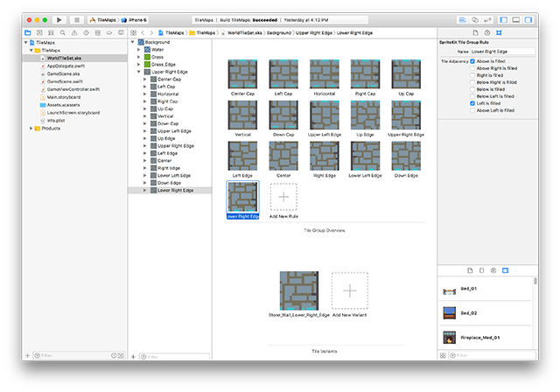
Task: Collapse the Upper Right Edge group
Action: tap(138, 71)
